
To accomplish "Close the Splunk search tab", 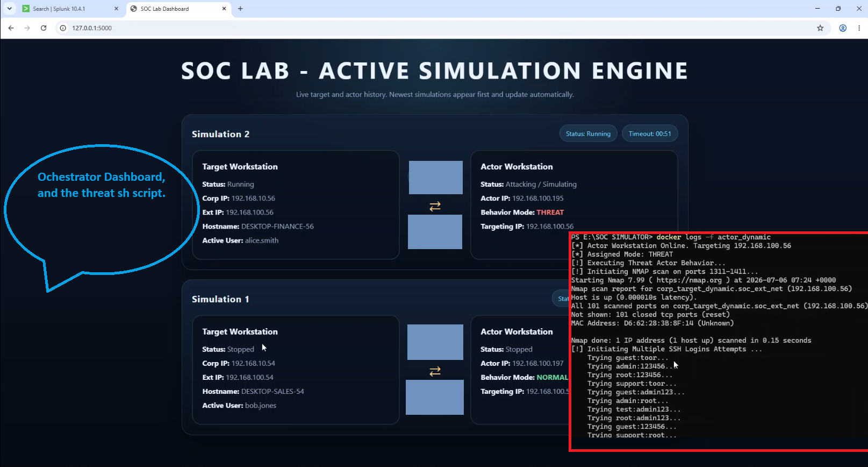I will [x=116, y=9].
